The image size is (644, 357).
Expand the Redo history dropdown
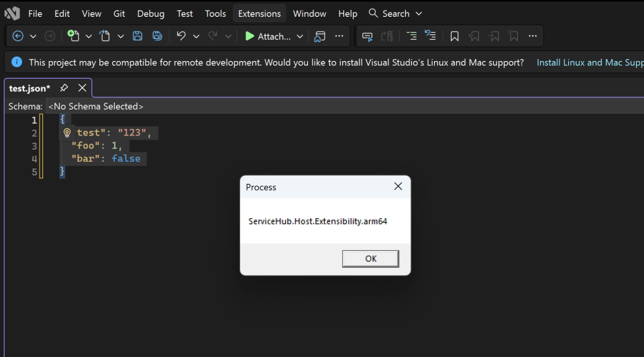[228, 36]
